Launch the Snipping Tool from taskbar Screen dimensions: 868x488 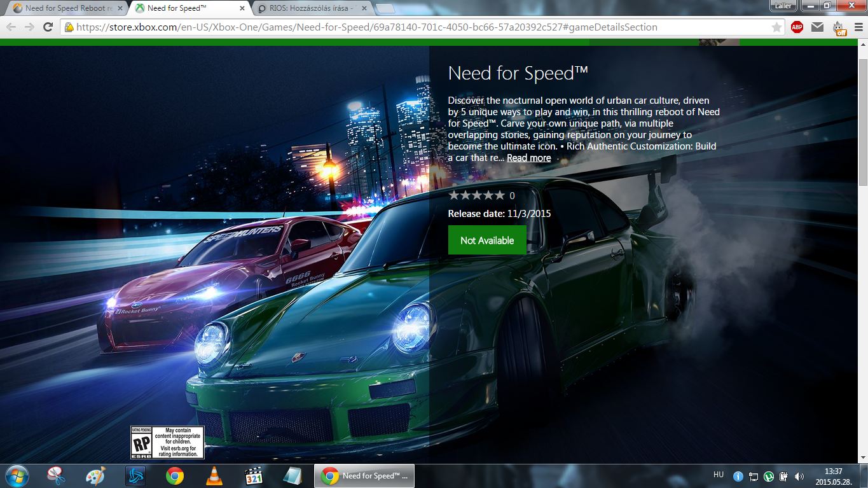coord(57,476)
